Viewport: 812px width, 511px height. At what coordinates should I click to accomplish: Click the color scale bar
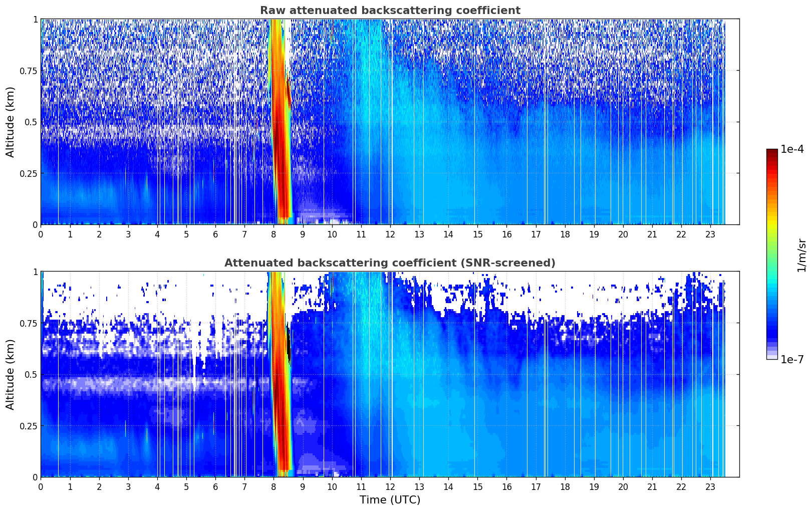tap(772, 254)
